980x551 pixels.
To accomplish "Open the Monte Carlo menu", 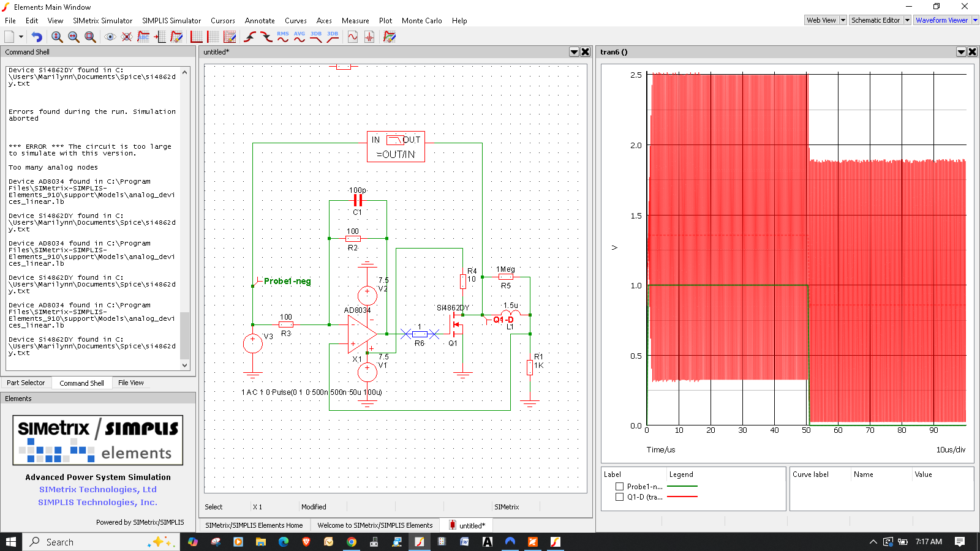I will (422, 21).
